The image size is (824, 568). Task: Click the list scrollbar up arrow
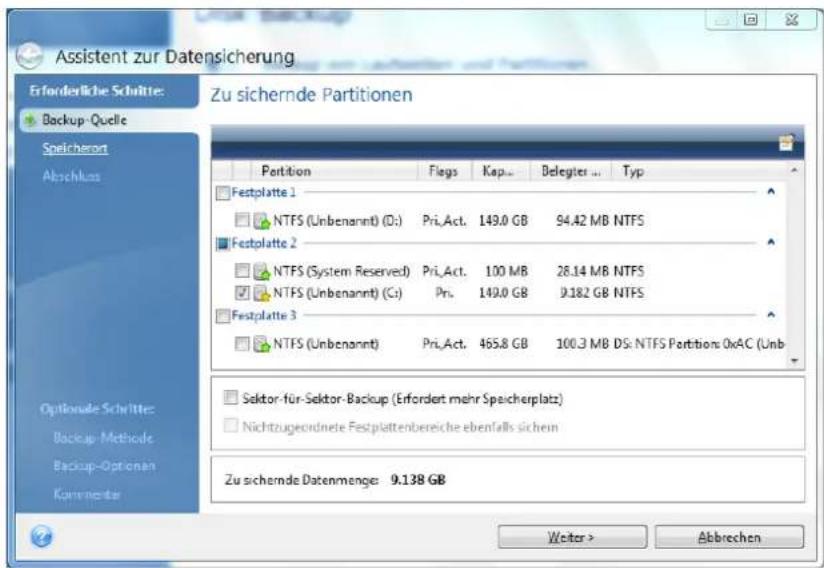[794, 170]
